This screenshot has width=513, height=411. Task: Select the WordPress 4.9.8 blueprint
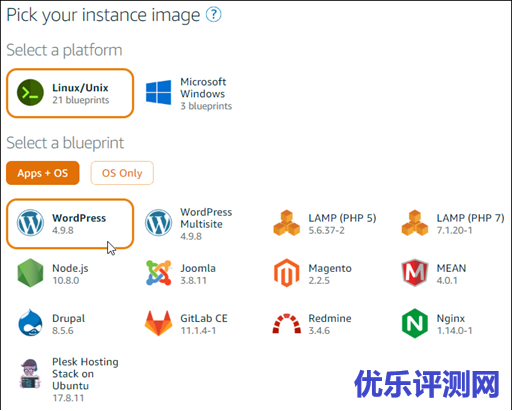click(x=70, y=224)
